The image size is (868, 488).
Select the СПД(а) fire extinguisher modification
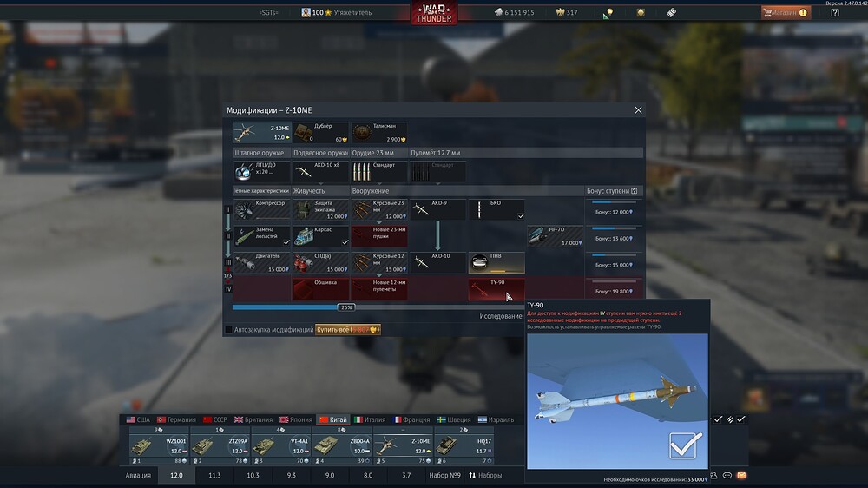pos(320,263)
